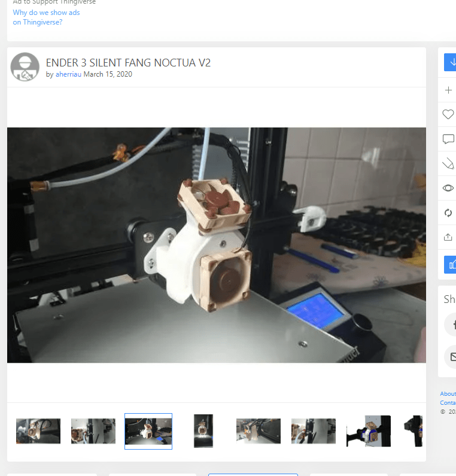
Task: Open the Contact footer link
Action: pyautogui.click(x=448, y=403)
